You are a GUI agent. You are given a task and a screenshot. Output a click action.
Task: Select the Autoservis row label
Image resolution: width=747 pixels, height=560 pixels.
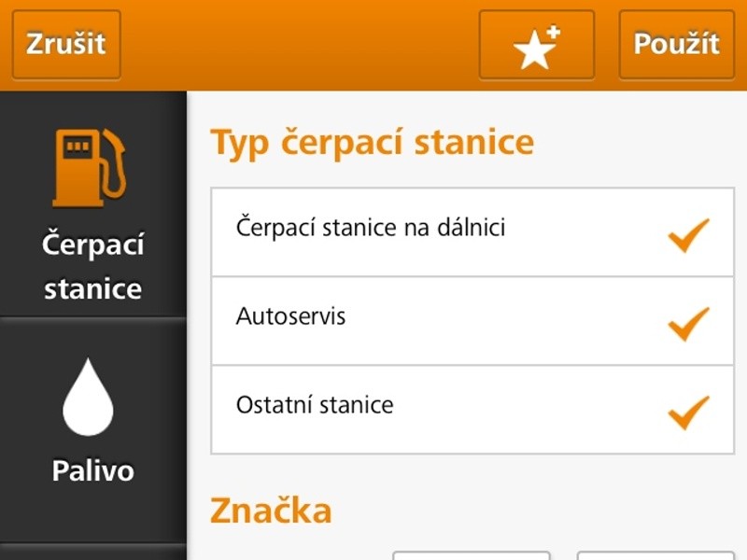[291, 316]
